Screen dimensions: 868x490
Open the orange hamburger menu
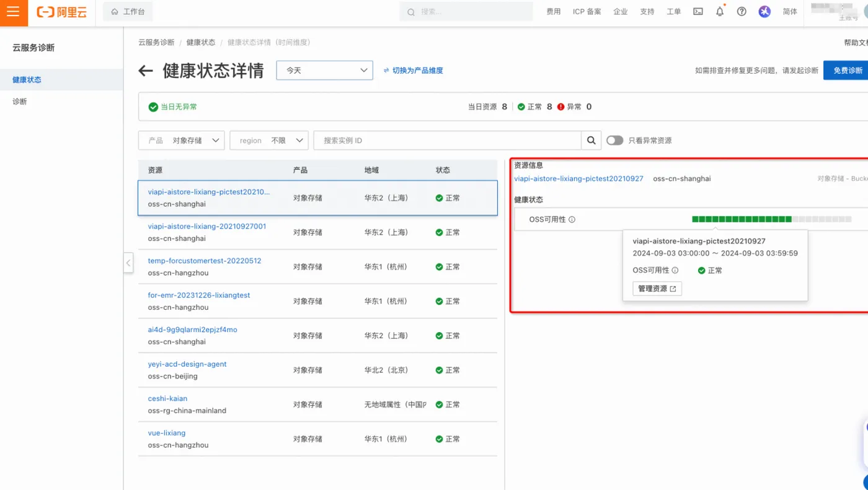point(14,12)
